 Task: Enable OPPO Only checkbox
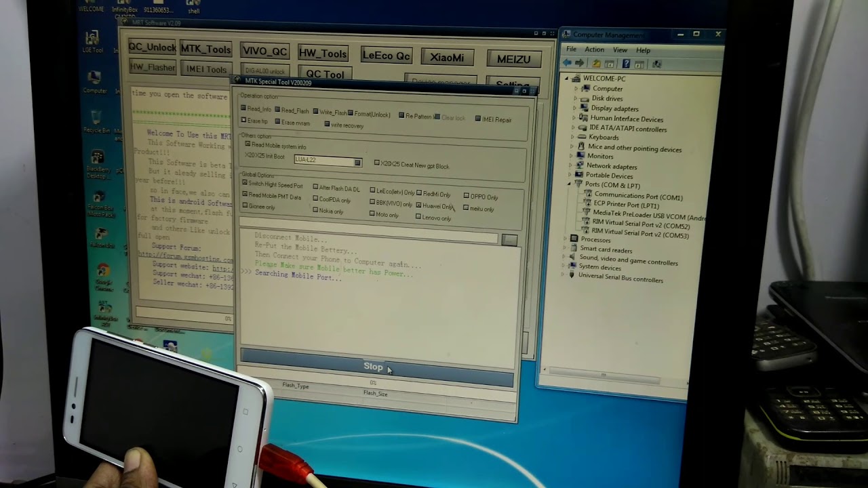466,196
